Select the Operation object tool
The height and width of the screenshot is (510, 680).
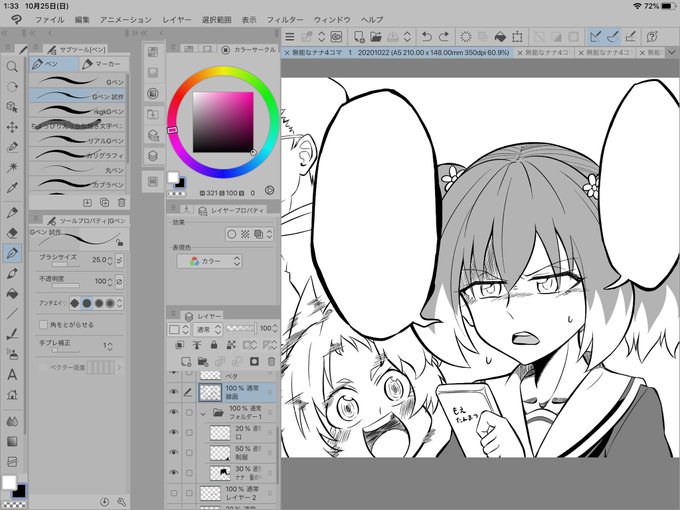(12, 107)
